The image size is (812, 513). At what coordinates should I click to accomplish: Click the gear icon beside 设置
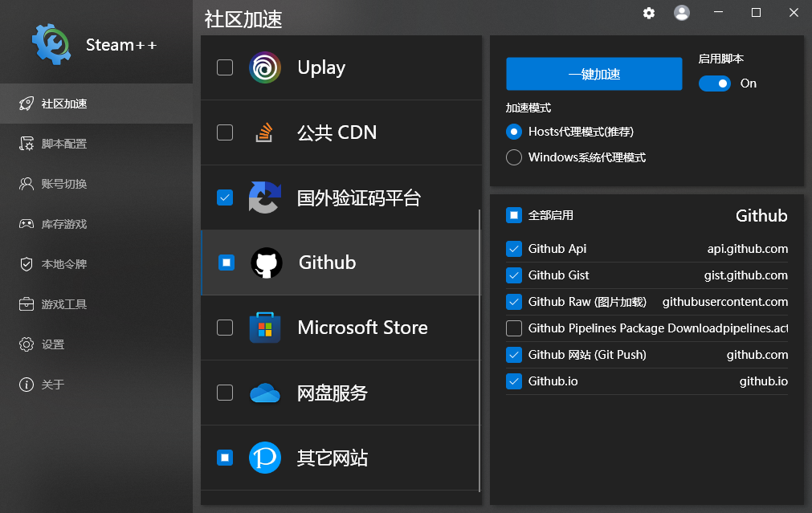coord(27,344)
